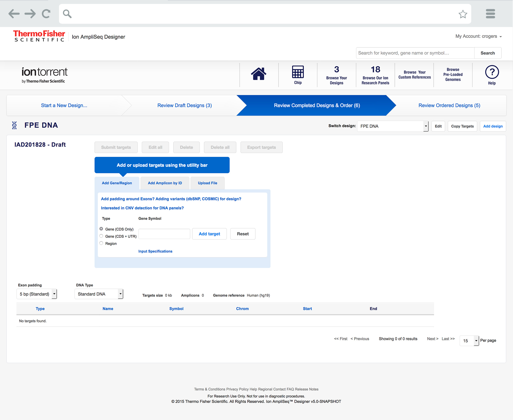Open the DNA Type dropdown
This screenshot has height=420, width=513.
point(99,294)
